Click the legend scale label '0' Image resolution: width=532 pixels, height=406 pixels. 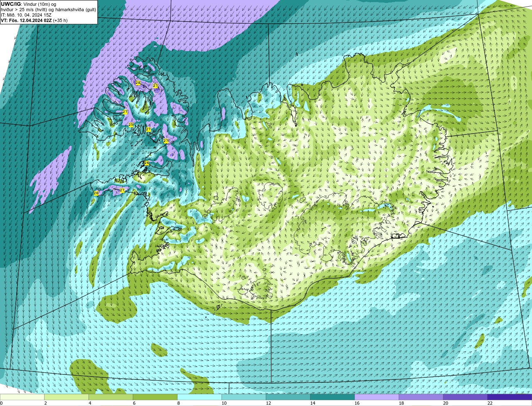[x=1, y=403]
